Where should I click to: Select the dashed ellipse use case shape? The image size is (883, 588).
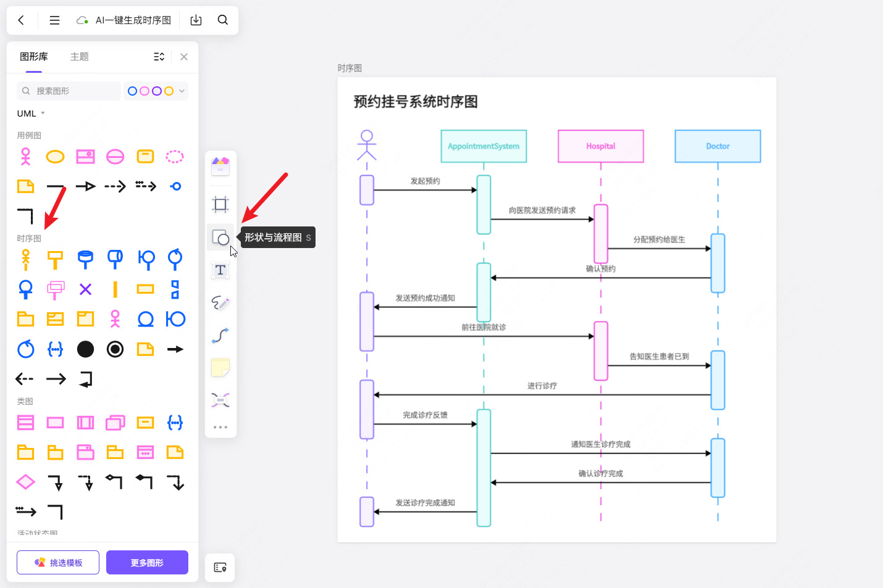pos(175,157)
